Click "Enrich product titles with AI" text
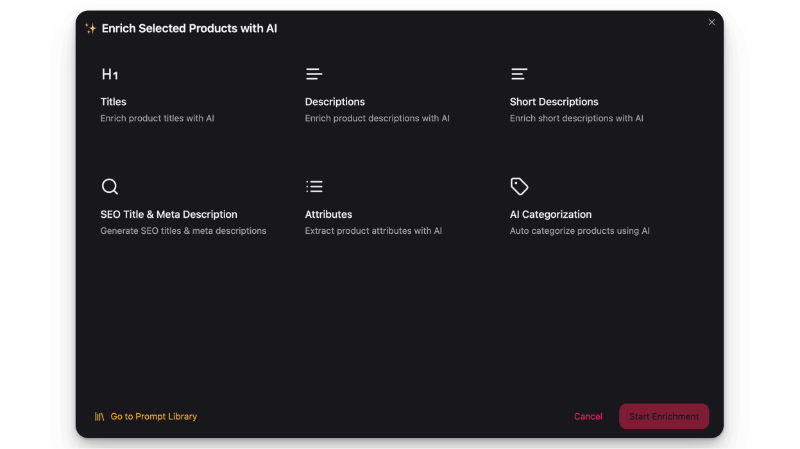Image resolution: width=800 pixels, height=449 pixels. pyautogui.click(x=157, y=118)
